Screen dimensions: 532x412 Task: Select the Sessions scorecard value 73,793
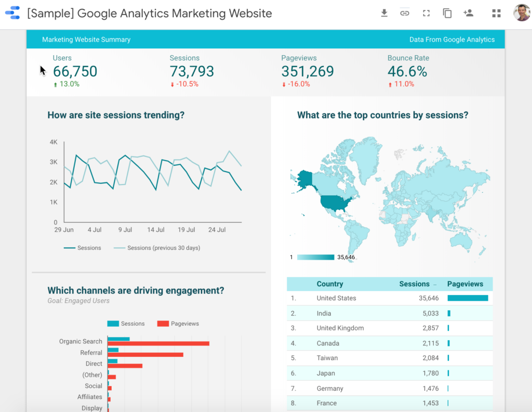pos(192,71)
